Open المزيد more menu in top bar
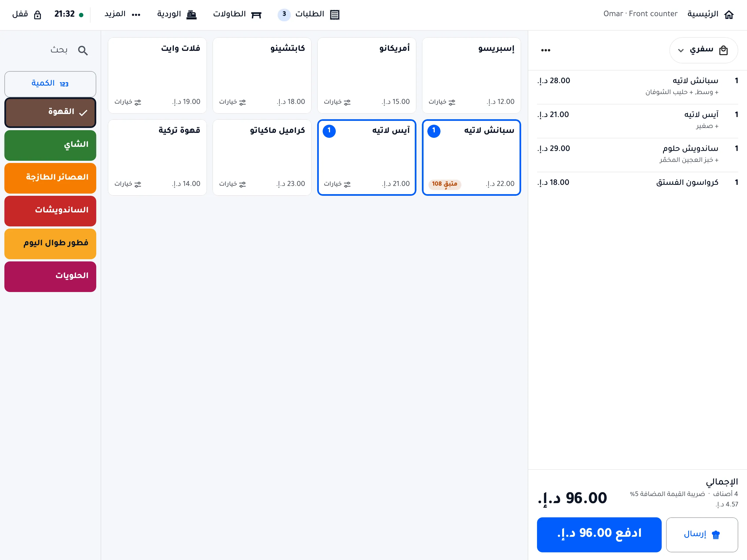This screenshot has width=747, height=560. 122,14
